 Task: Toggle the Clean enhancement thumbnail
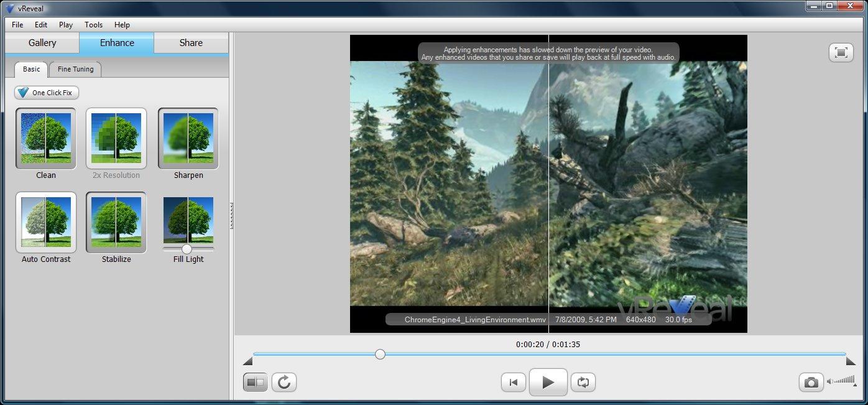pos(46,139)
